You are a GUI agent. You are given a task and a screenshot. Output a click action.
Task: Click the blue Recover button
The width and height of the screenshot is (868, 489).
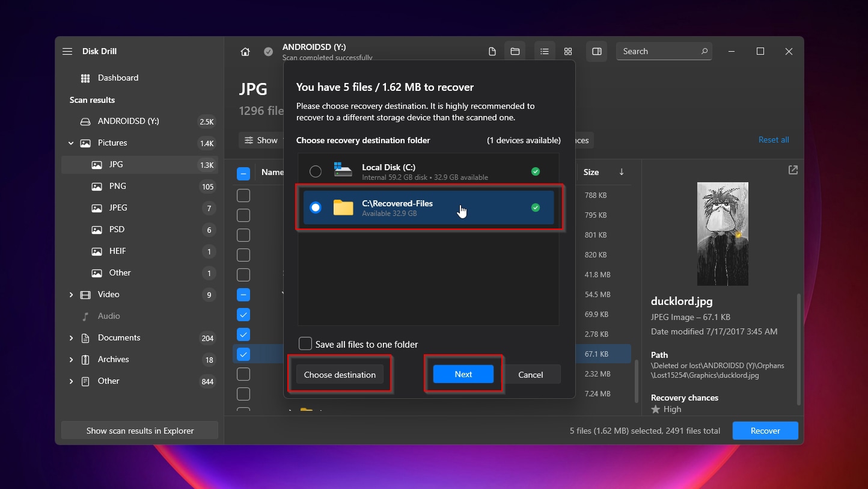pos(765,431)
